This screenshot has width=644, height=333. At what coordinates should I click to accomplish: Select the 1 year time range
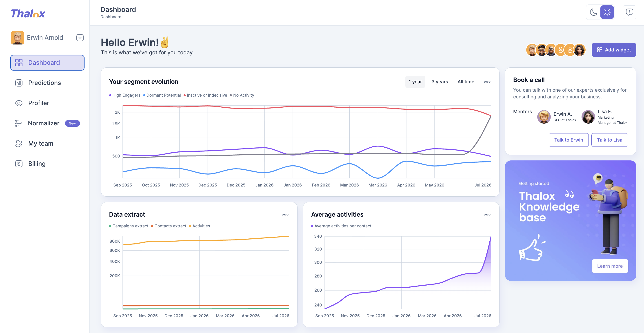pyautogui.click(x=415, y=82)
